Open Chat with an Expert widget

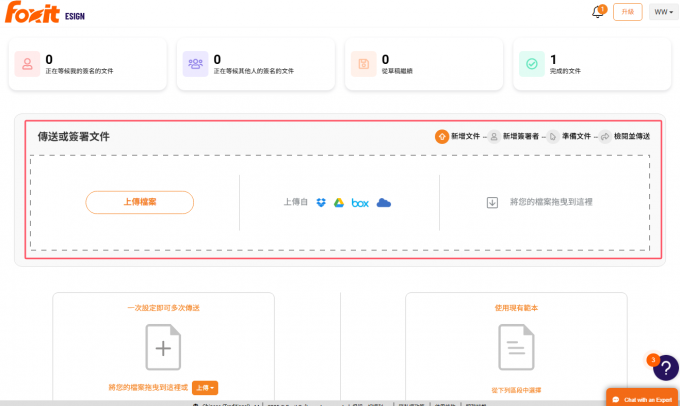coord(642,398)
